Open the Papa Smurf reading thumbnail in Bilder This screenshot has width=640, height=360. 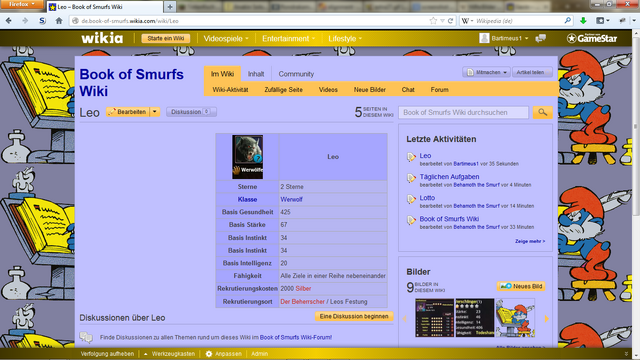[515, 318]
